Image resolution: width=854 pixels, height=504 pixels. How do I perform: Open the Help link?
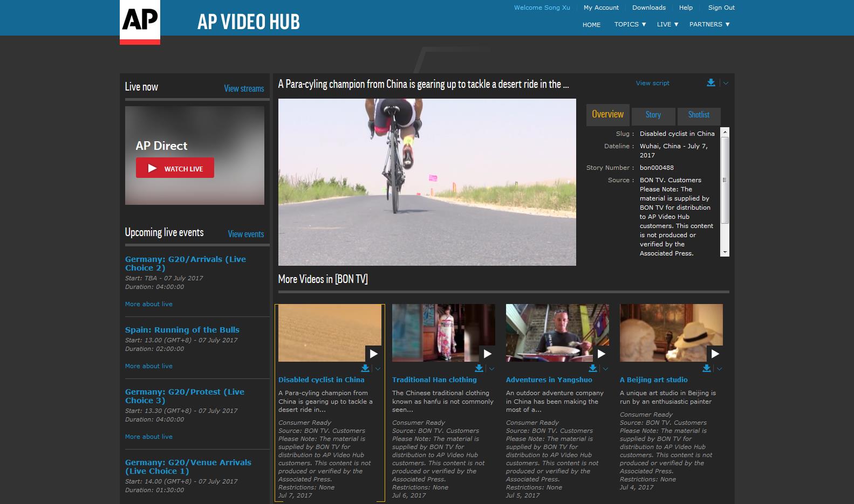coord(686,8)
